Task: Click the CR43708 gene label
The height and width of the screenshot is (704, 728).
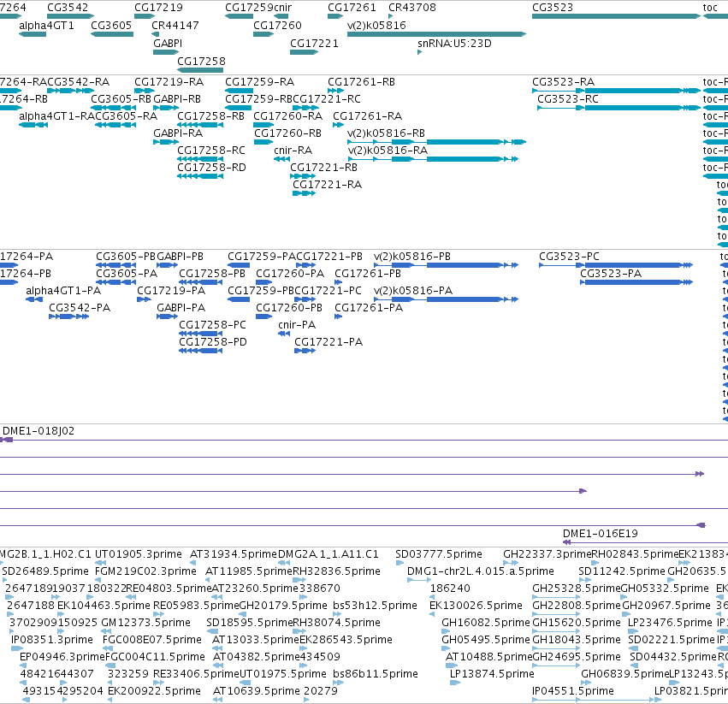Action: click(412, 8)
